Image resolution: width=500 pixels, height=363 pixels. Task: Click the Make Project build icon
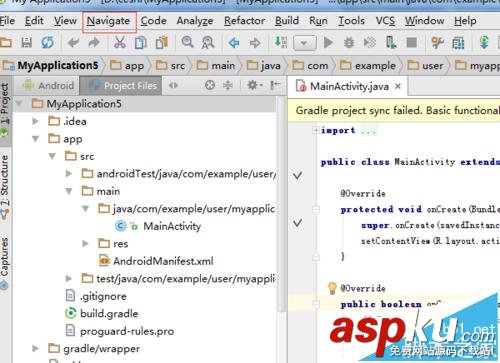tap(281, 42)
